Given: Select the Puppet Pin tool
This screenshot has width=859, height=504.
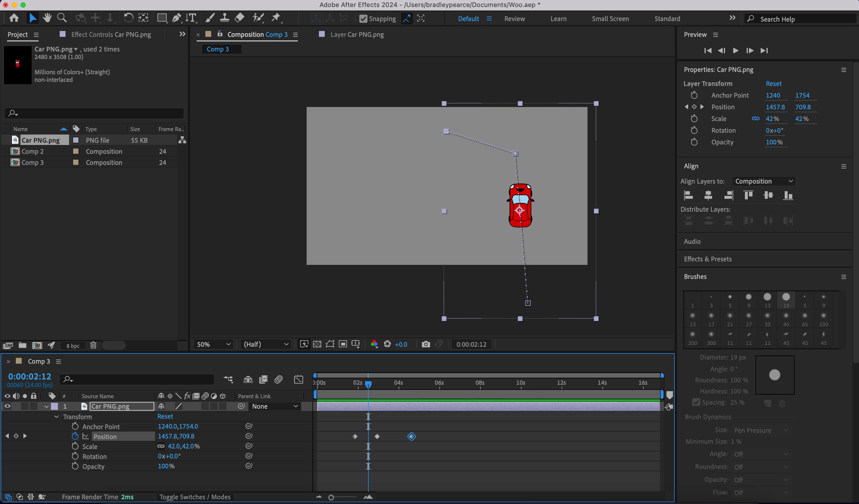Looking at the screenshot, I should coord(276,18).
